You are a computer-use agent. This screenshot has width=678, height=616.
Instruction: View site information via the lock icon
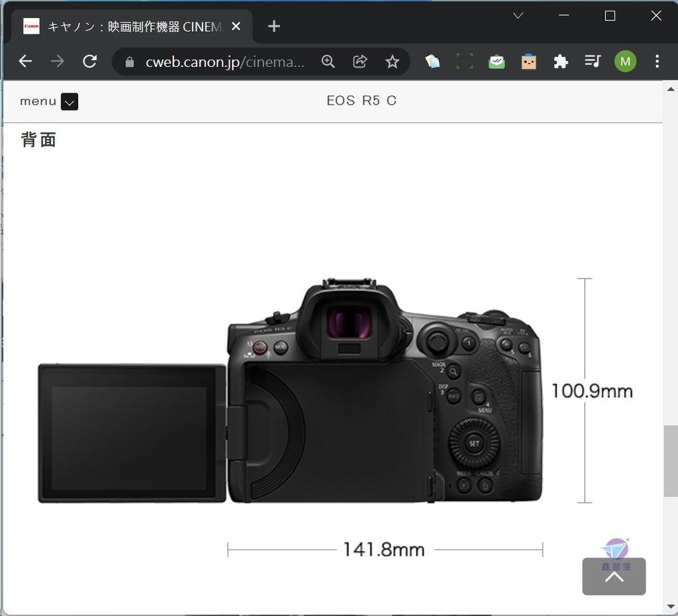[x=129, y=62]
